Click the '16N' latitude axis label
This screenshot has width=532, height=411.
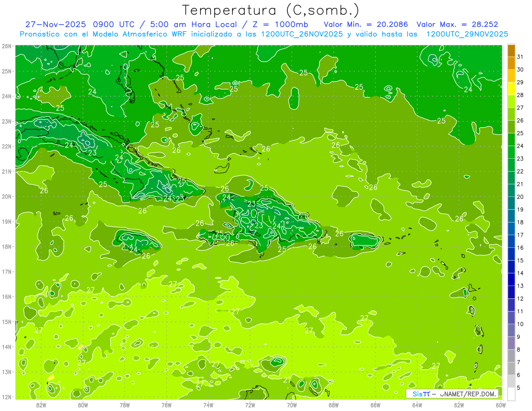click(x=6, y=297)
